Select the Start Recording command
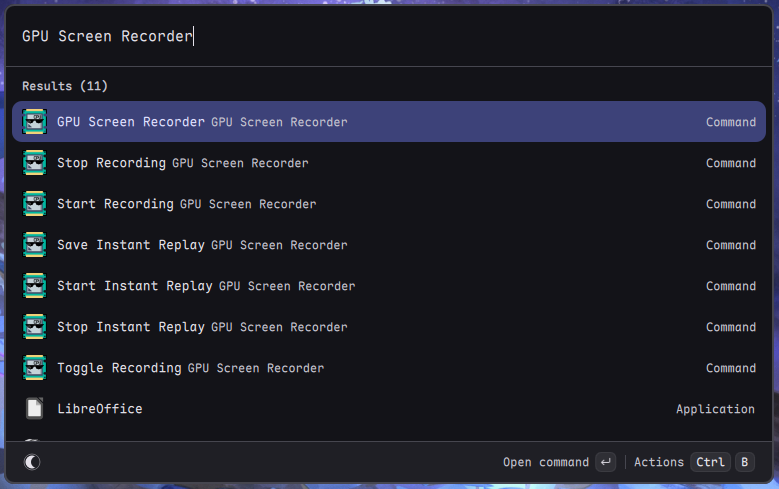 (x=389, y=204)
